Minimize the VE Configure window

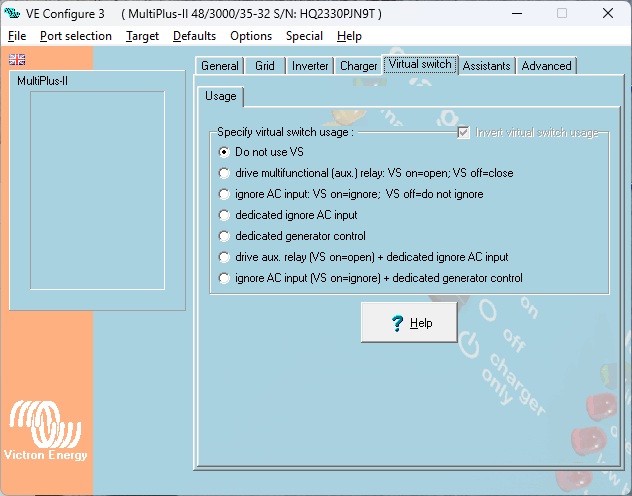[x=517, y=13]
